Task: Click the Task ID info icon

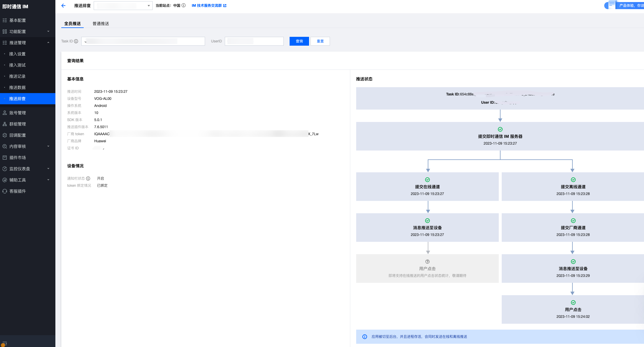Action: [x=76, y=41]
